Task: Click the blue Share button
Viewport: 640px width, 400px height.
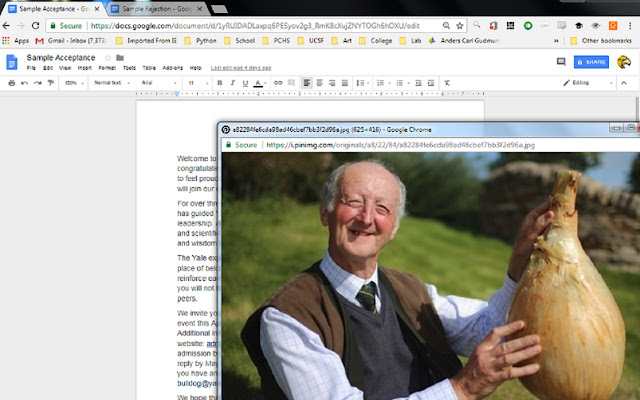Action: click(589, 62)
